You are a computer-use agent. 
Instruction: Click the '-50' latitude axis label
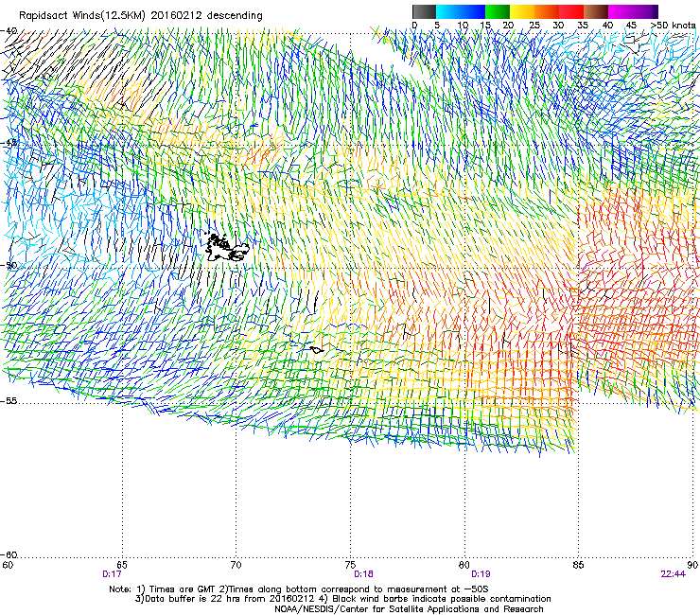click(x=9, y=266)
